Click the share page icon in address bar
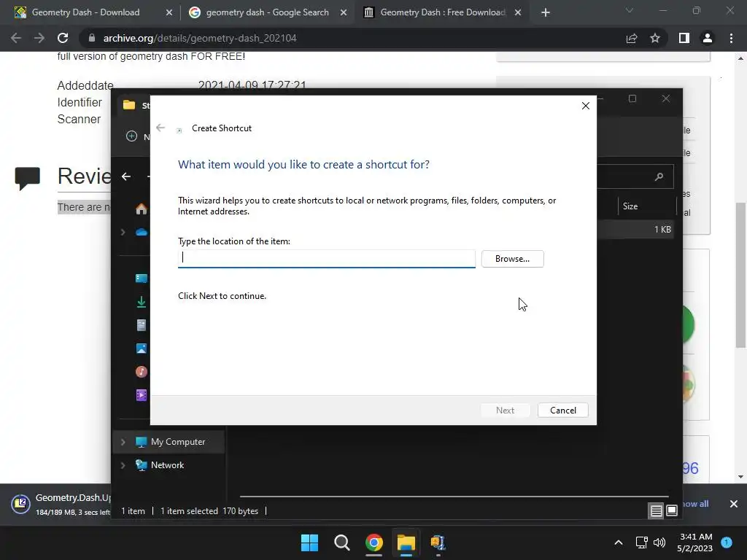747x560 pixels. [x=632, y=38]
